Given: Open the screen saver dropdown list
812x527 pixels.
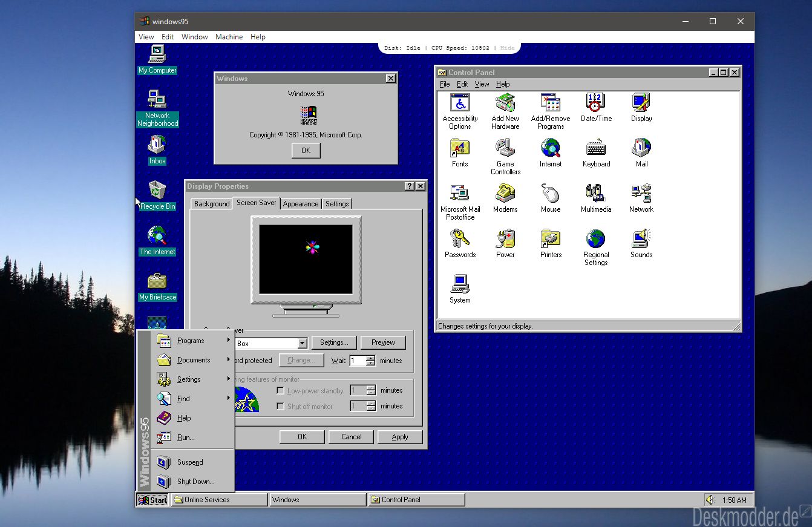Looking at the screenshot, I should coord(303,344).
